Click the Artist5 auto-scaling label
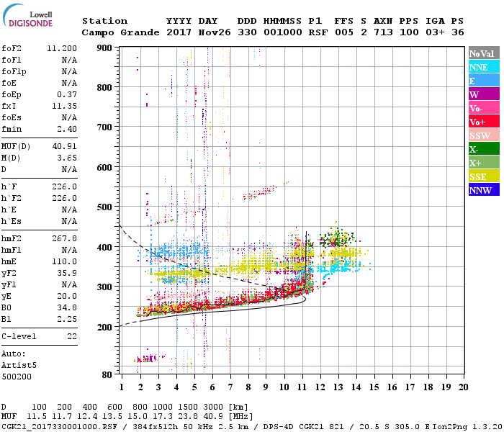The image size is (504, 432). pyautogui.click(x=19, y=366)
